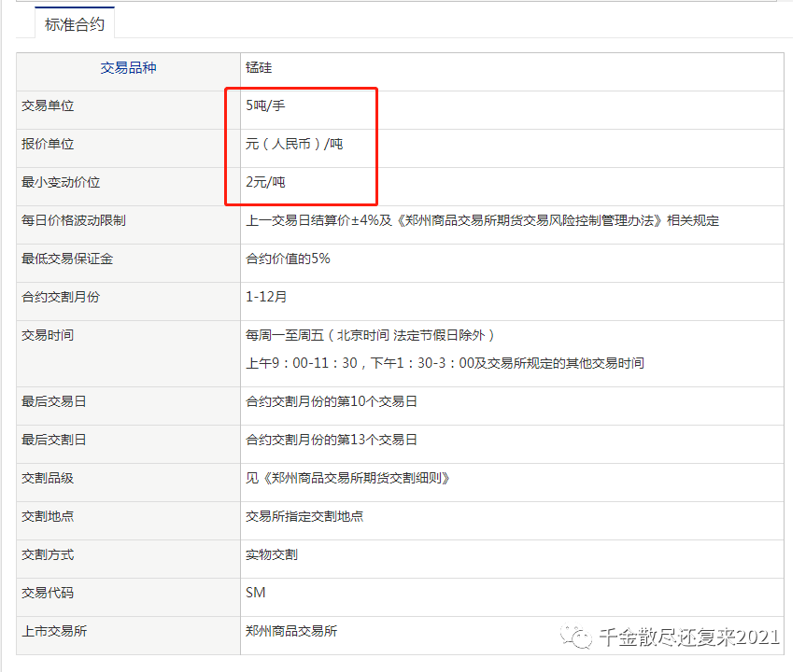Click 郑州商品交易所期货交割细则 reference text

(356, 478)
